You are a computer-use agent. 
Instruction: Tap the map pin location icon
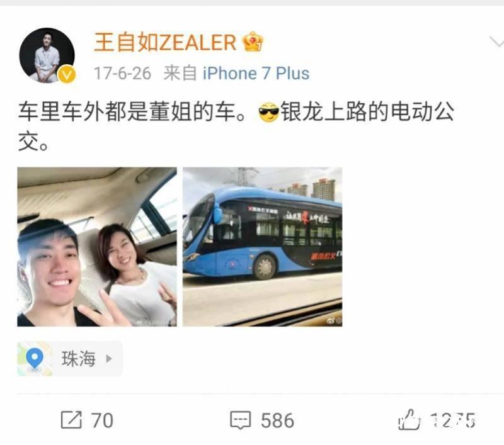coord(35,358)
